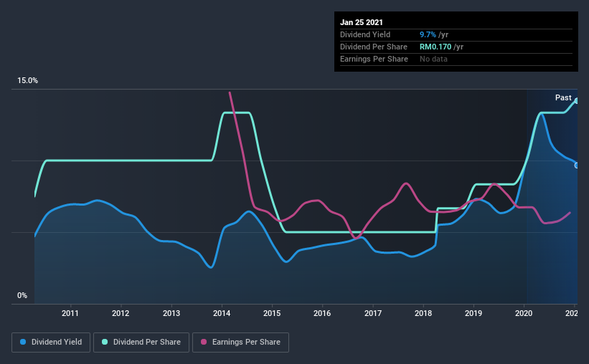
Task: Click the teal endpoint marker near Past label
Action: click(x=576, y=101)
